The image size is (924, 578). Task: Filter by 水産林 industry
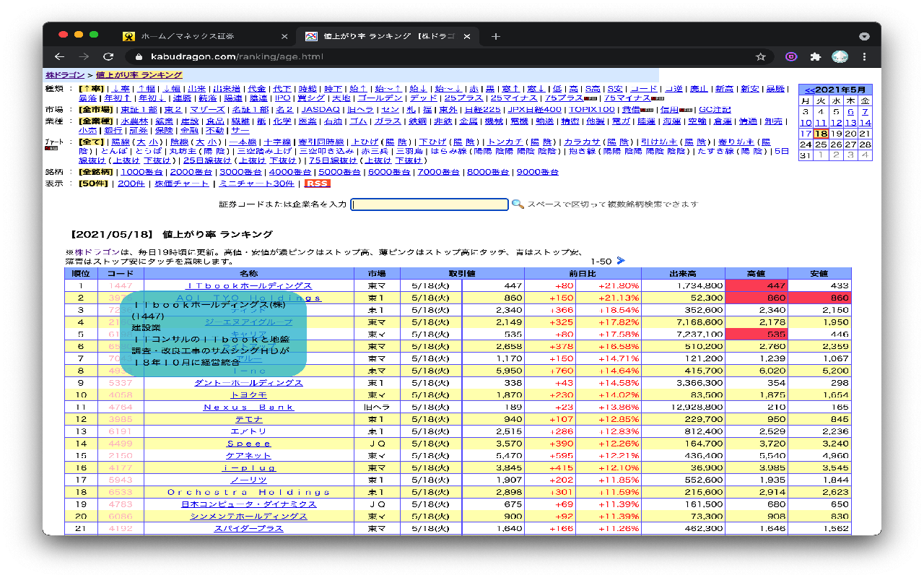coord(134,121)
